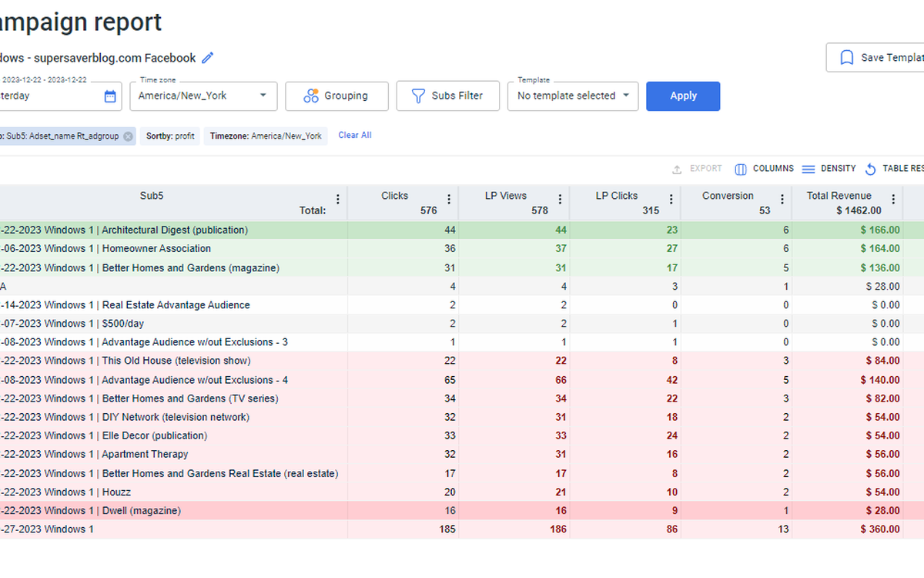
Task: Select the Homeowner Association row
Action: pyautogui.click(x=462, y=249)
